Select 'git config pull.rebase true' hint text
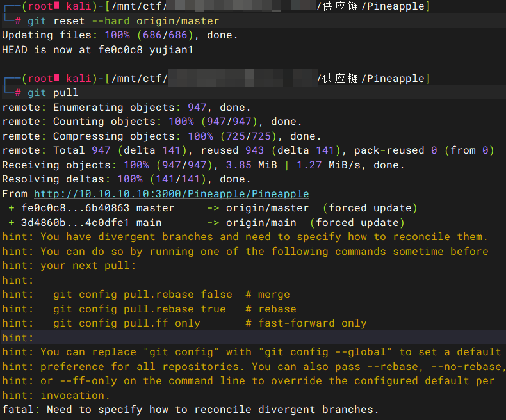Viewport: 506px width, 420px height. [139, 309]
